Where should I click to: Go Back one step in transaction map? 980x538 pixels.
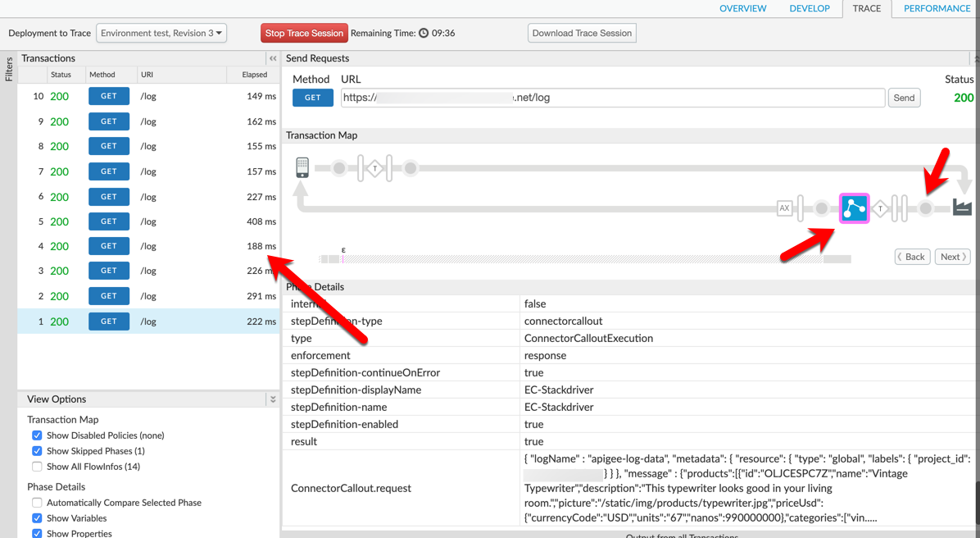tap(913, 257)
